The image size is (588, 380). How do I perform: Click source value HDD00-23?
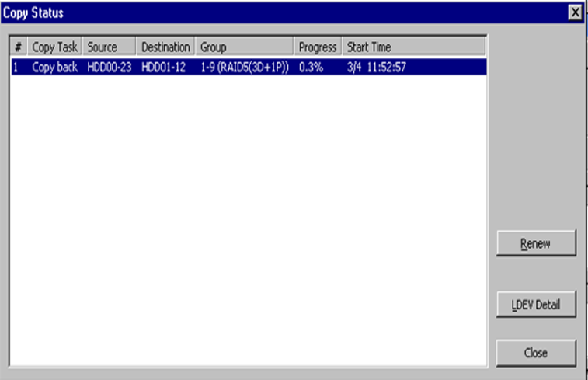pos(109,67)
